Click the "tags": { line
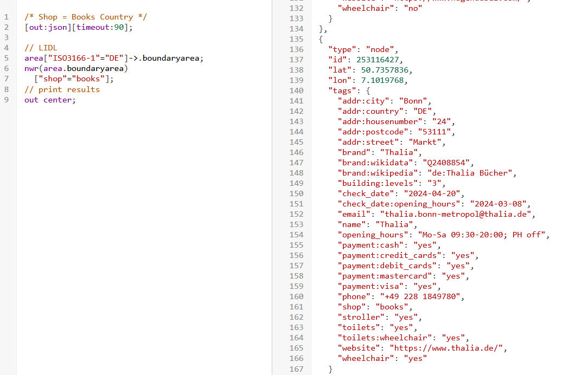Image resolution: width=588 pixels, height=375 pixels. pos(349,90)
